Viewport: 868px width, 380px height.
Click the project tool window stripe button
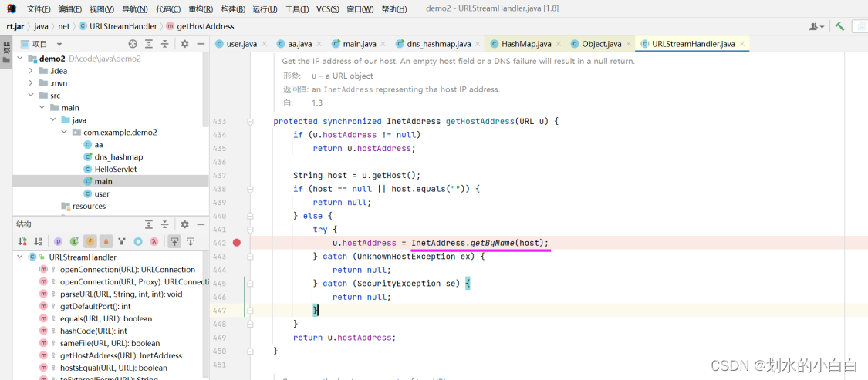(x=6, y=52)
